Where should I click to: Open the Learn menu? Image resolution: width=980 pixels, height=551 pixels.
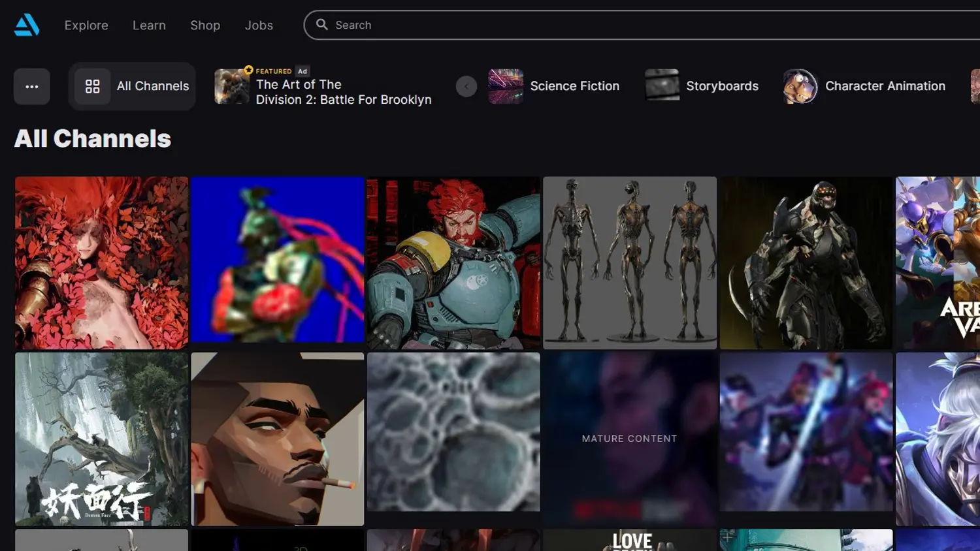pyautogui.click(x=149, y=25)
